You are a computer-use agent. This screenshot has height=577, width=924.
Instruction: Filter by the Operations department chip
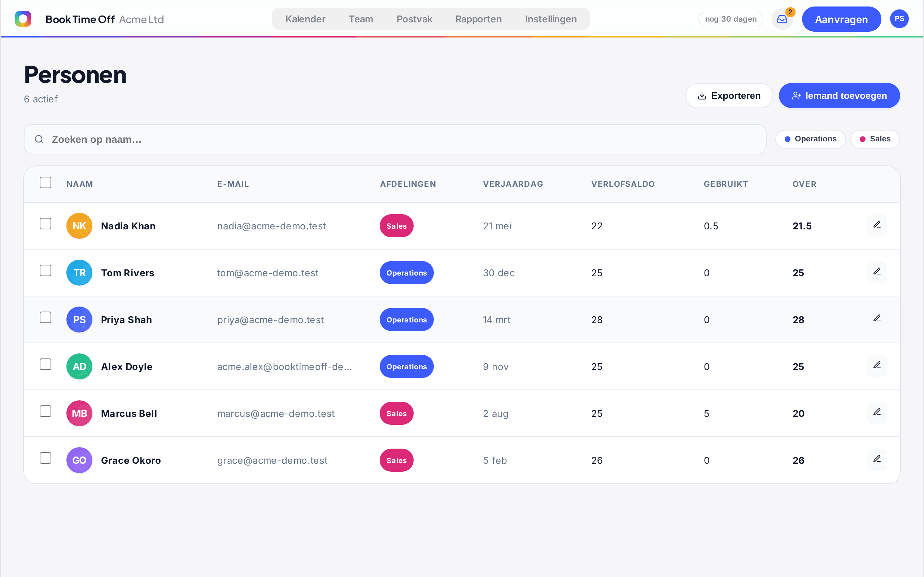tap(810, 139)
